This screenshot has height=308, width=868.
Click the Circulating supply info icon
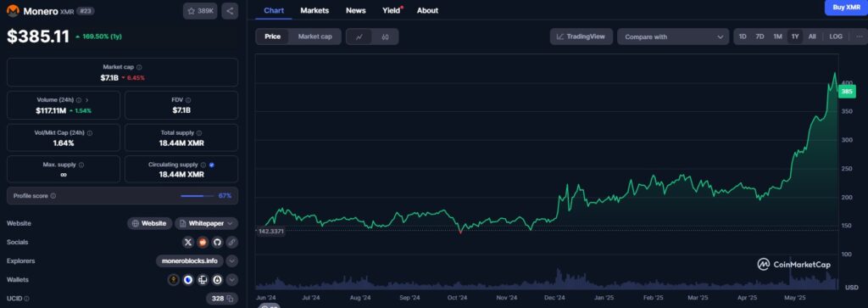(203, 165)
